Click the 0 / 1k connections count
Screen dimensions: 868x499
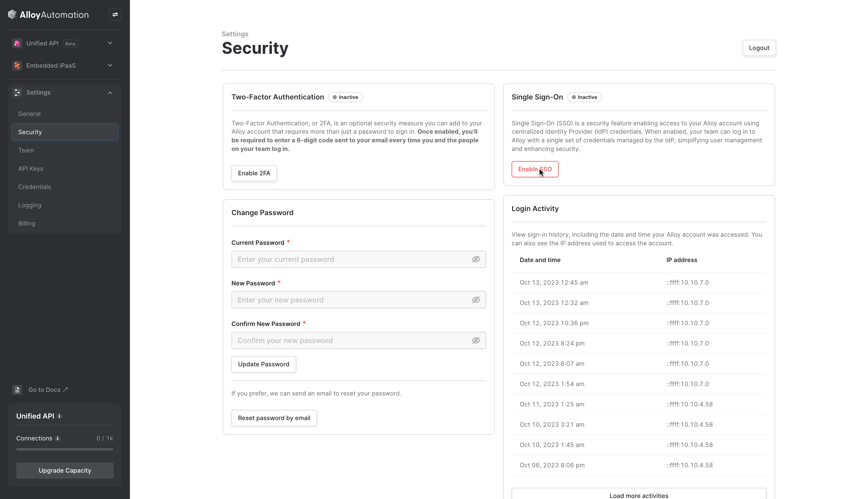coord(105,438)
